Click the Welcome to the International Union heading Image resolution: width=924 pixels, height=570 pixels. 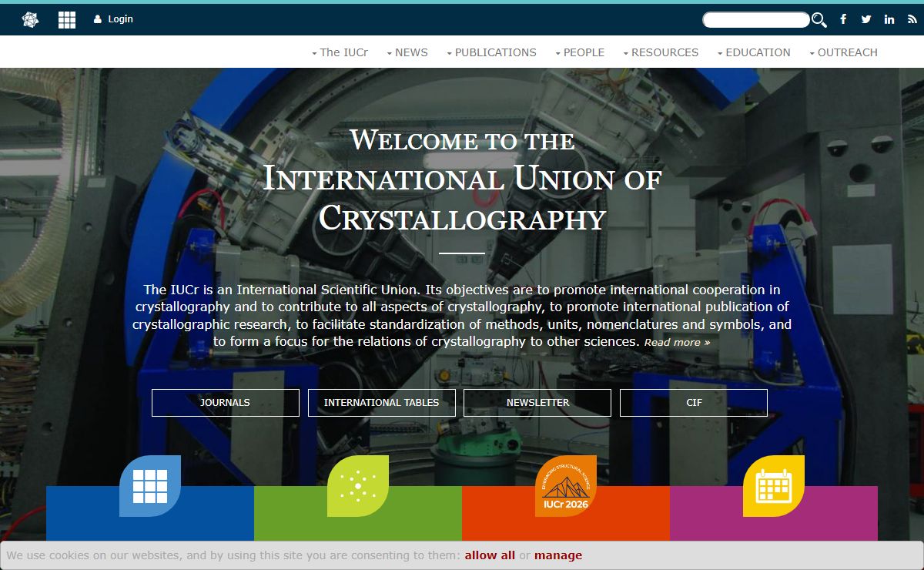462,179
